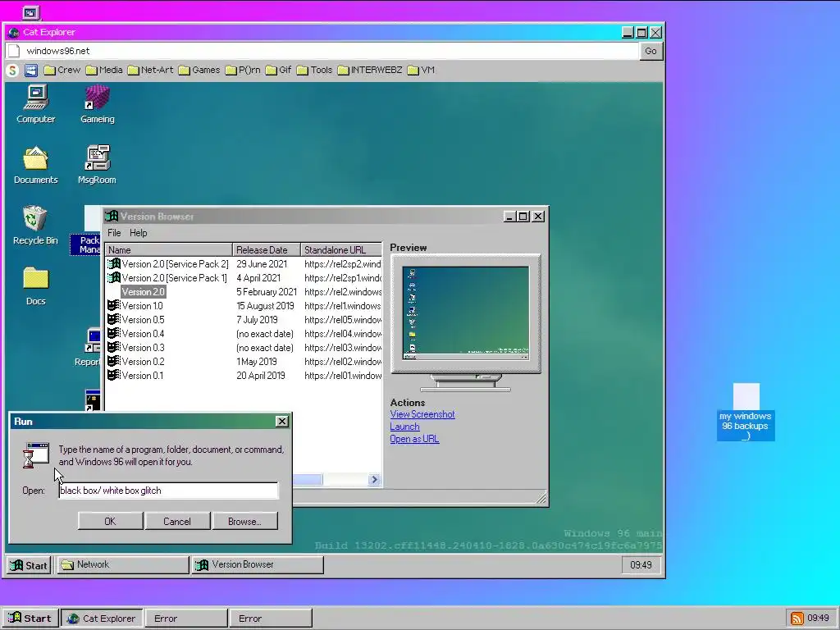Screen dimensions: 840x630
Task: Select Version 2.0 [Service Pack 1] row
Action: coord(244,278)
